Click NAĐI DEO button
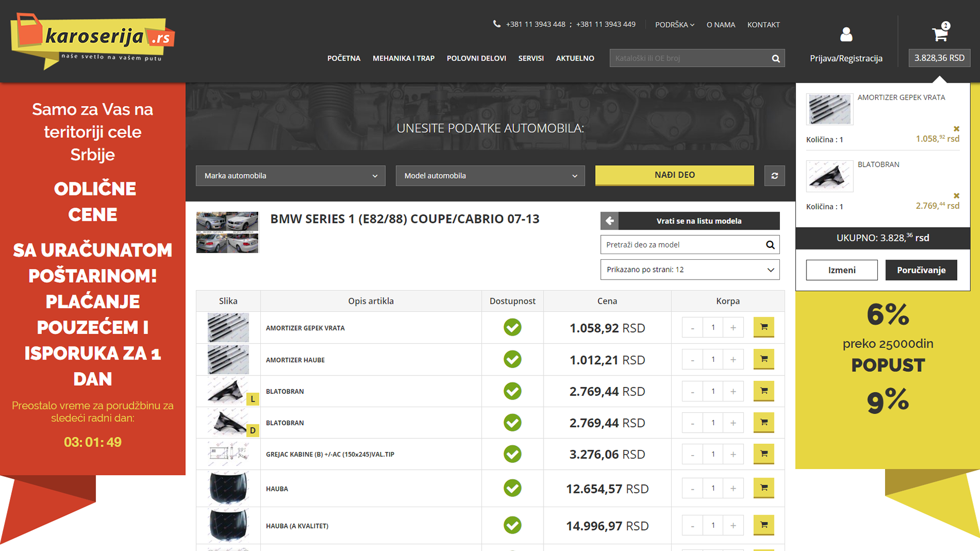Screen dimensions: 980x551 [x=674, y=175]
